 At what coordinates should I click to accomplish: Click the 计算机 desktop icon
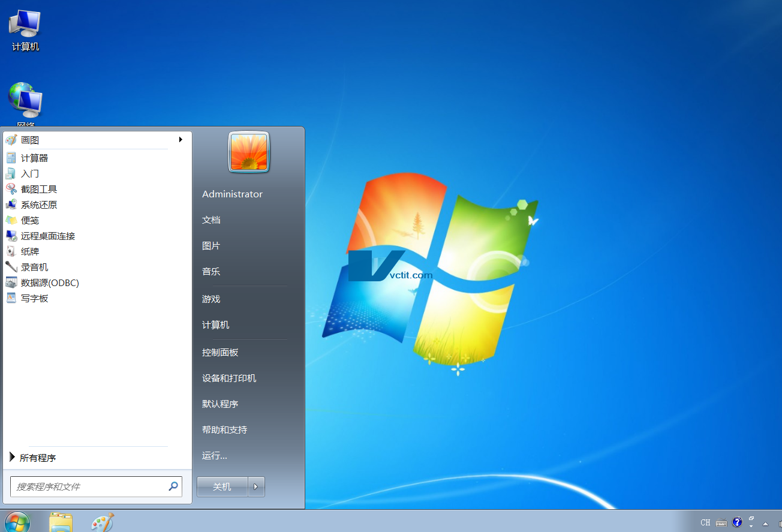pyautogui.click(x=25, y=31)
